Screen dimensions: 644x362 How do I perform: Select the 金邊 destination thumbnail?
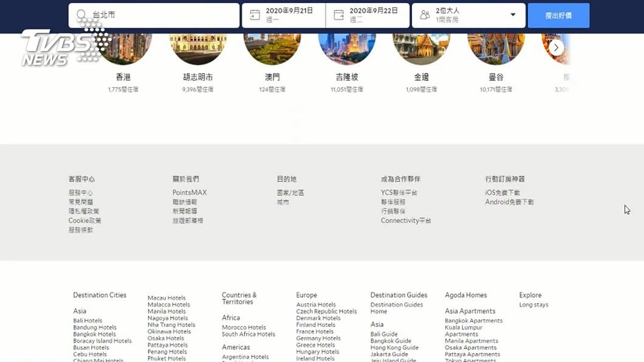(422, 49)
